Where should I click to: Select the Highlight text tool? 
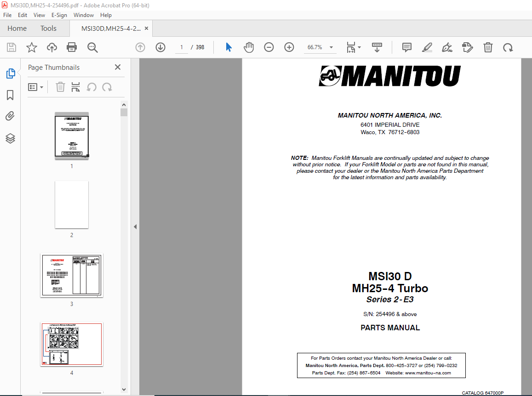coord(427,47)
